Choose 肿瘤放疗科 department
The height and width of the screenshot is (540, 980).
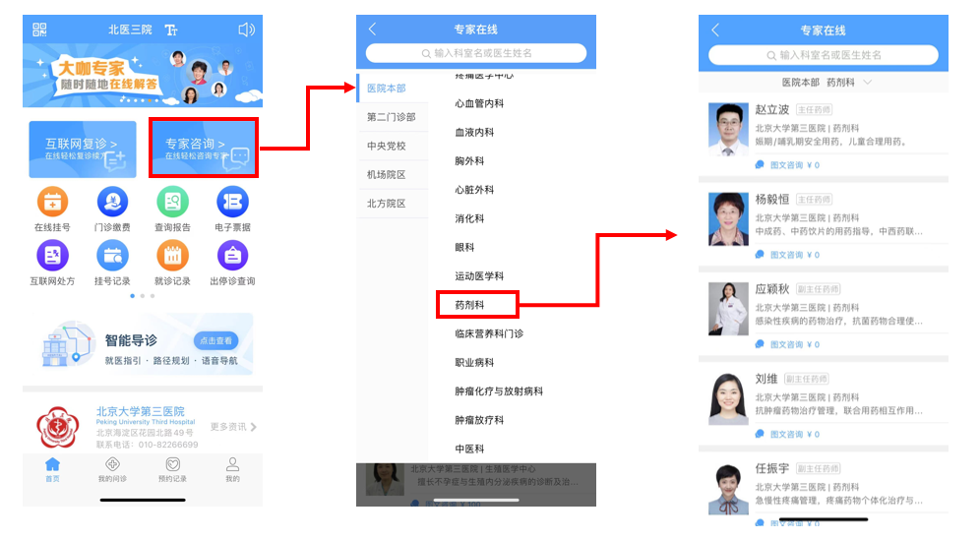tap(479, 420)
